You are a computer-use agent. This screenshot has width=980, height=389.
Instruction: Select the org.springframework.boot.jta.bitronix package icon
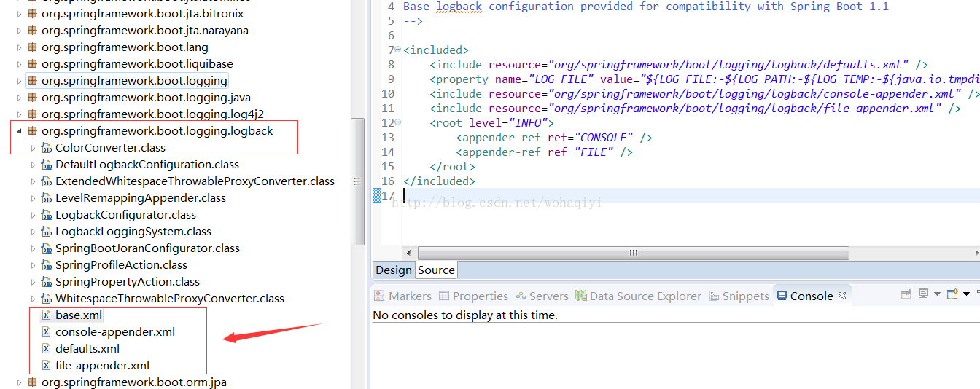pos(32,14)
